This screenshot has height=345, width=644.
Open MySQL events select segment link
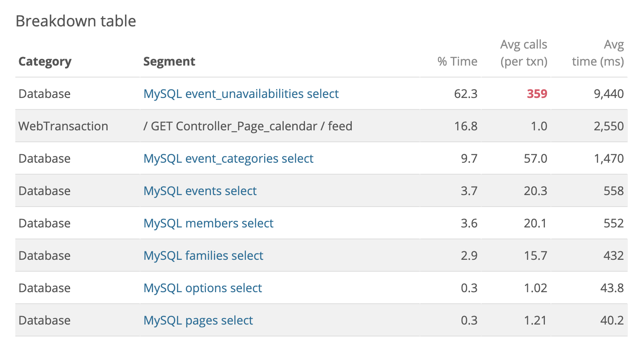(x=200, y=191)
